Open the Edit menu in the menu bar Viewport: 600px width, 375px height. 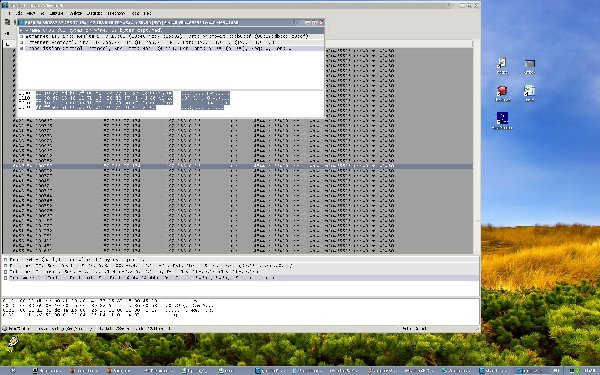coord(19,13)
